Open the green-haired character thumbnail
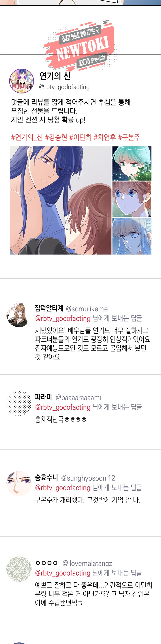Screen dimensions: 161x644 click(132, 163)
